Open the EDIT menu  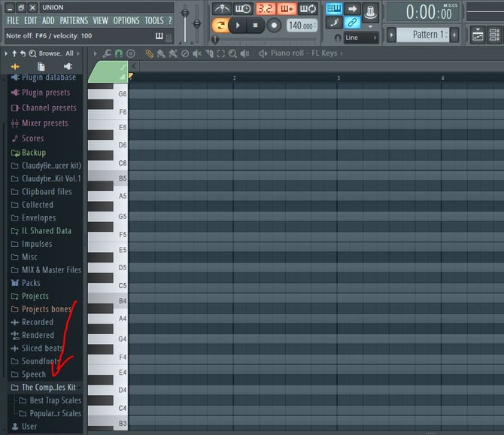[x=31, y=20]
